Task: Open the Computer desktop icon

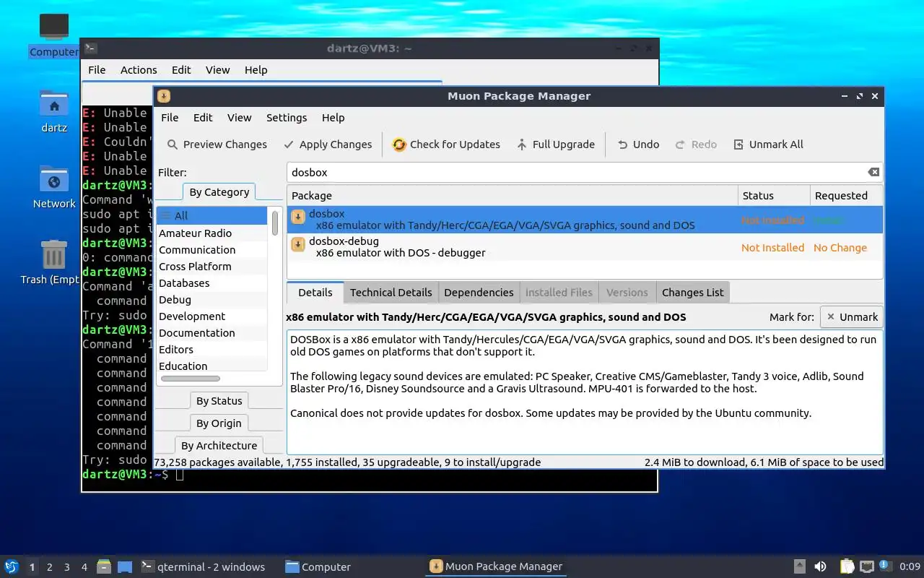Action: point(54,35)
